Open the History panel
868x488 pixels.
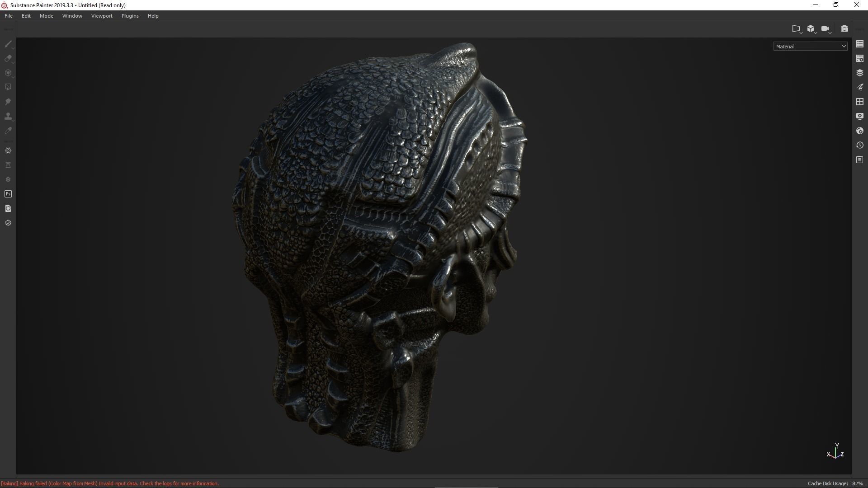(860, 145)
